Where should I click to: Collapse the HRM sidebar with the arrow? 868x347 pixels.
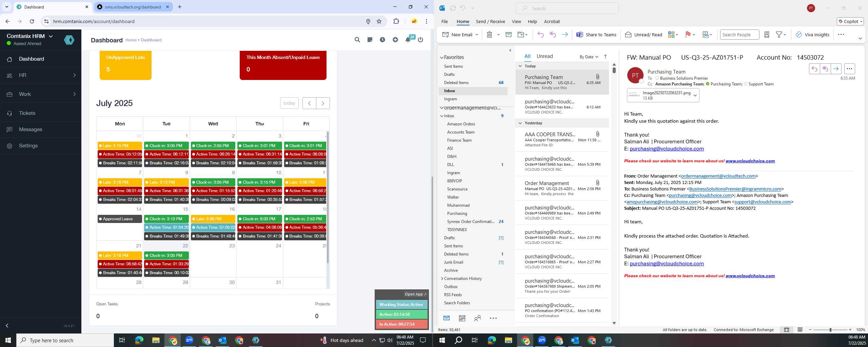pos(7,326)
